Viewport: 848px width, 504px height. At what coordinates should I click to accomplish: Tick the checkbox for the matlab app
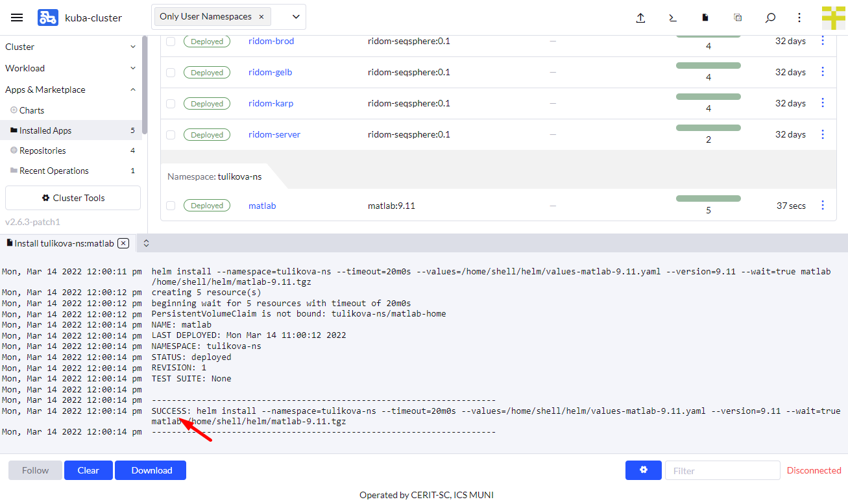tap(171, 206)
